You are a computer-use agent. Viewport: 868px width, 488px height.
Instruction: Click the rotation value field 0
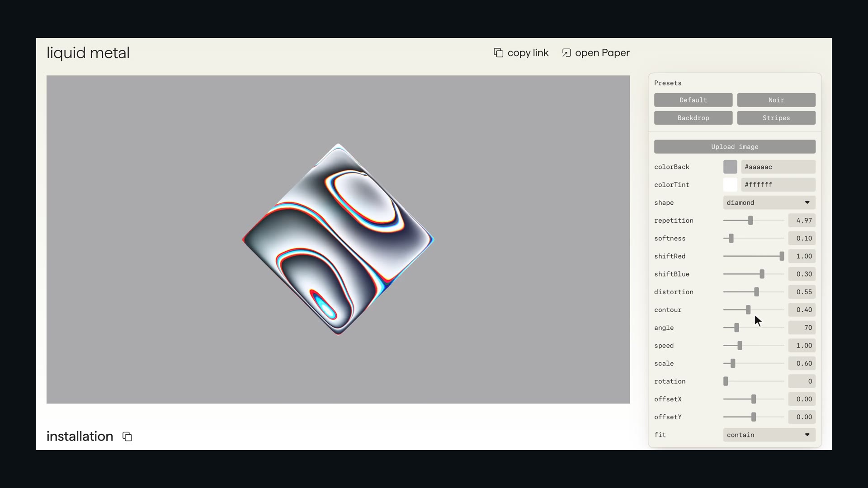click(802, 381)
